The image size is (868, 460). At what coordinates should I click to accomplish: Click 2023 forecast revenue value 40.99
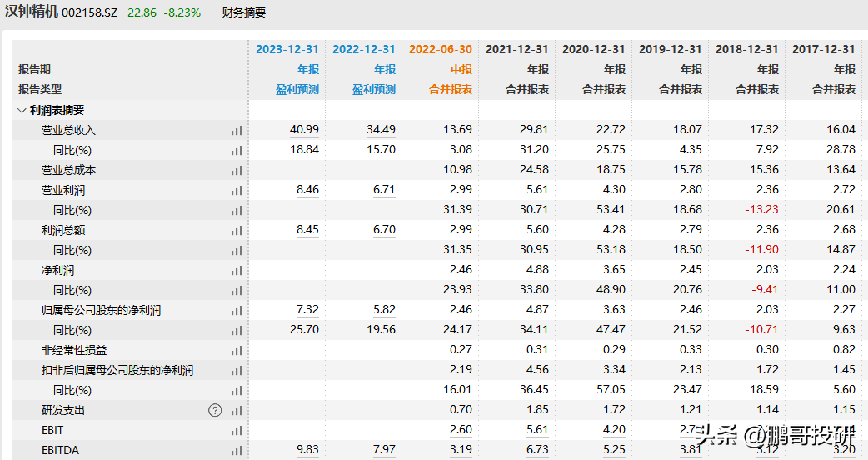pyautogui.click(x=304, y=129)
